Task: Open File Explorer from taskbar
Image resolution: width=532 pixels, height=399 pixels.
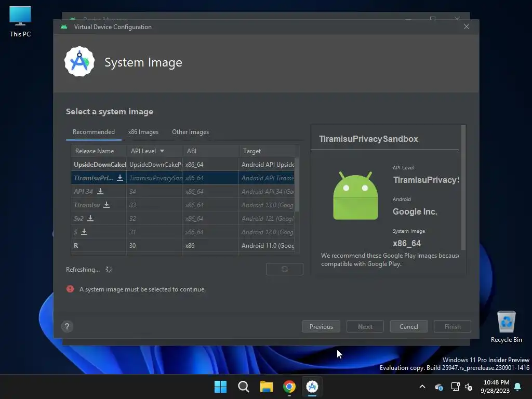Action: [x=267, y=387]
